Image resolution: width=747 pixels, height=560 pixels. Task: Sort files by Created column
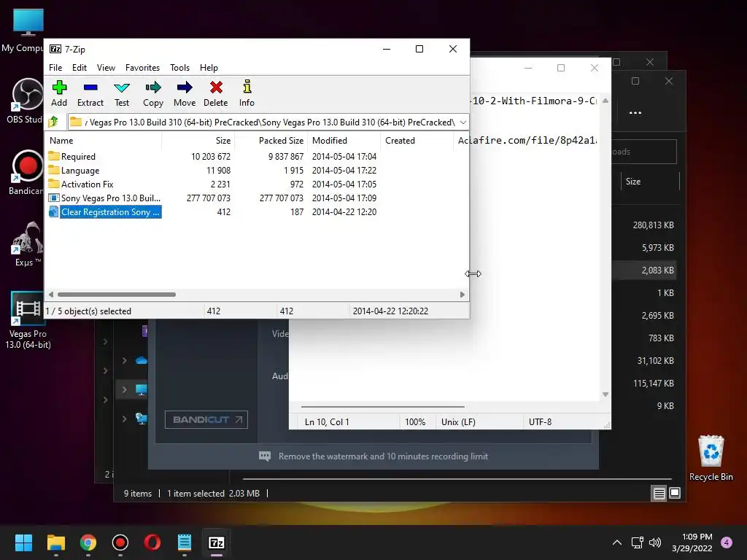417,141
